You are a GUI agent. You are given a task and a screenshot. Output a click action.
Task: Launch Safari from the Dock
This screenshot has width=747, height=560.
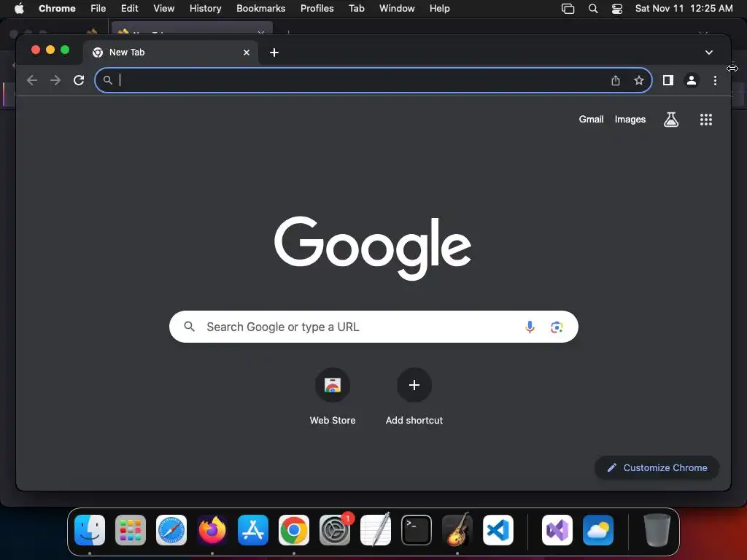[171, 530]
